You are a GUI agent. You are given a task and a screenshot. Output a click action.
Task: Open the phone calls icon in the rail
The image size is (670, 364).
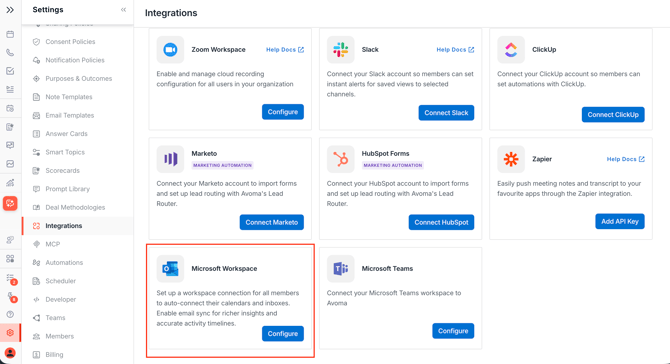pyautogui.click(x=10, y=53)
